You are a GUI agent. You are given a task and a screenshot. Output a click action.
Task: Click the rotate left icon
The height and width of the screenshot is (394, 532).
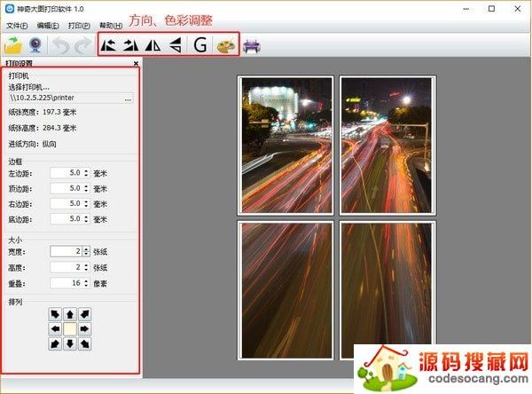coord(110,45)
